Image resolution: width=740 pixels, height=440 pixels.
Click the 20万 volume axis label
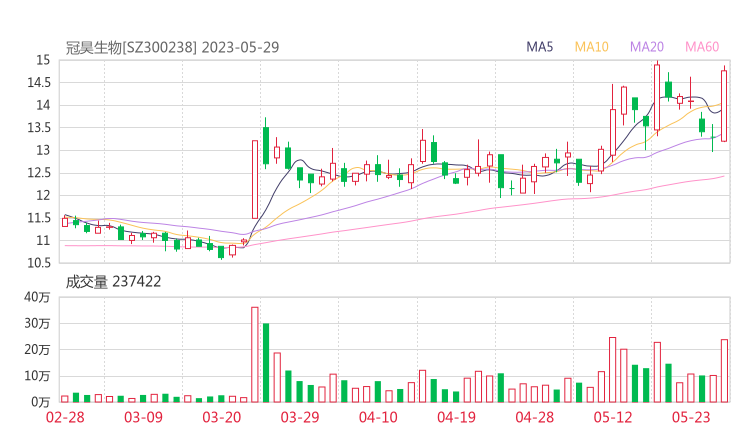point(37,350)
